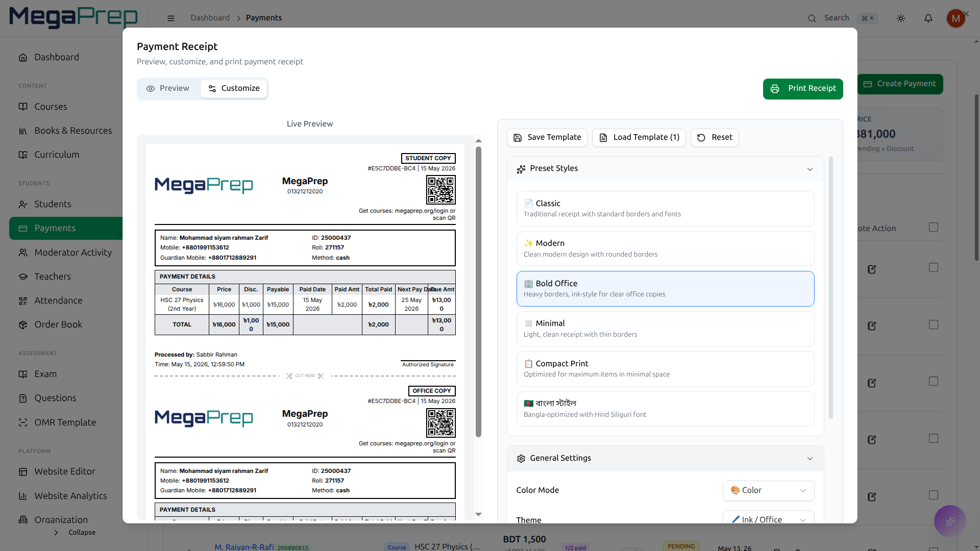Click the Order Book box icon
Viewport: 980px width, 551px height.
pos(23,325)
